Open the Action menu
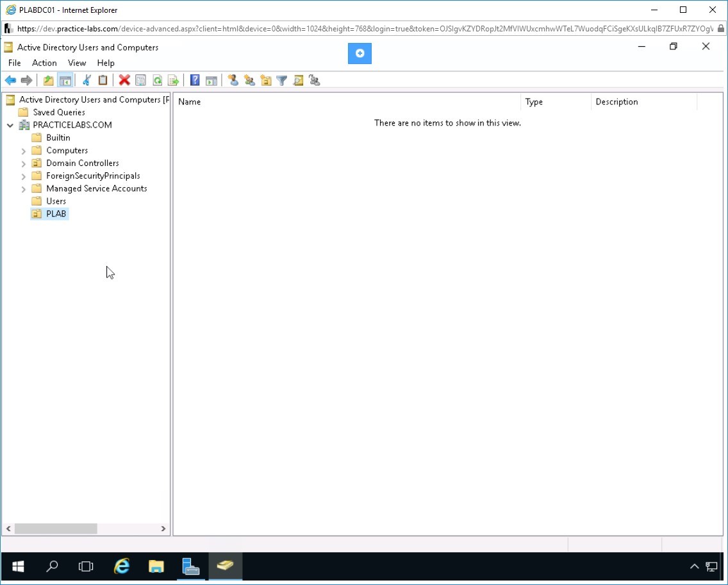This screenshot has height=585, width=728. (44, 63)
